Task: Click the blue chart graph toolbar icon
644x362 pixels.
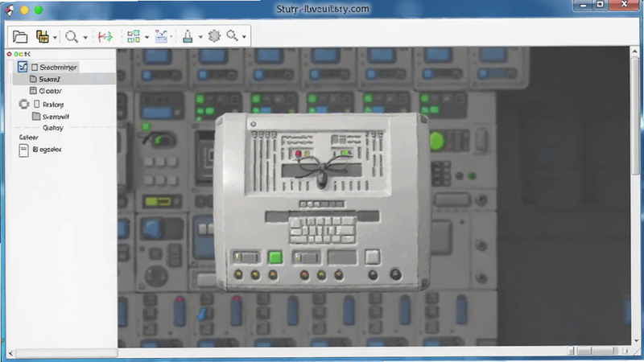Action: [161, 36]
